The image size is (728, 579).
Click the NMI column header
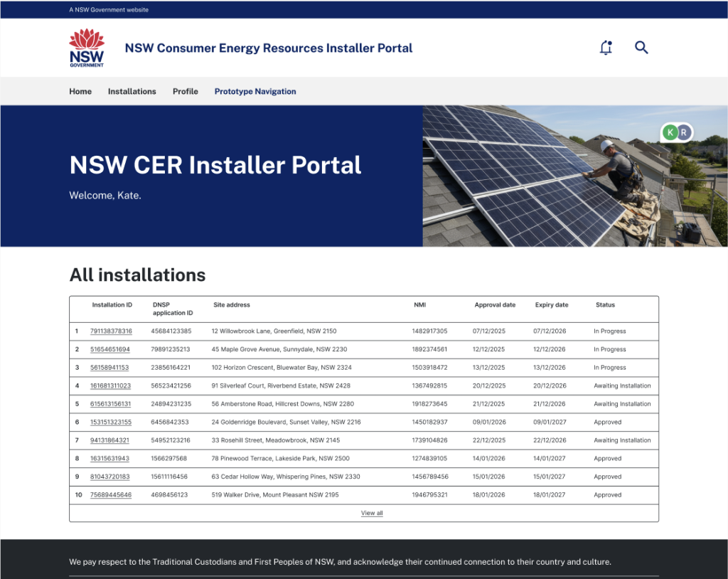pos(419,305)
